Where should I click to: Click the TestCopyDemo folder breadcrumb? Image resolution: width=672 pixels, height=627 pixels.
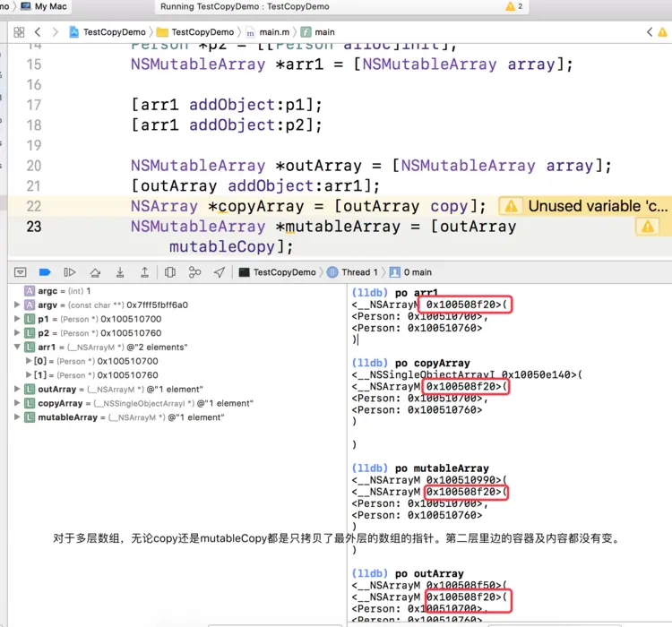pos(195,32)
